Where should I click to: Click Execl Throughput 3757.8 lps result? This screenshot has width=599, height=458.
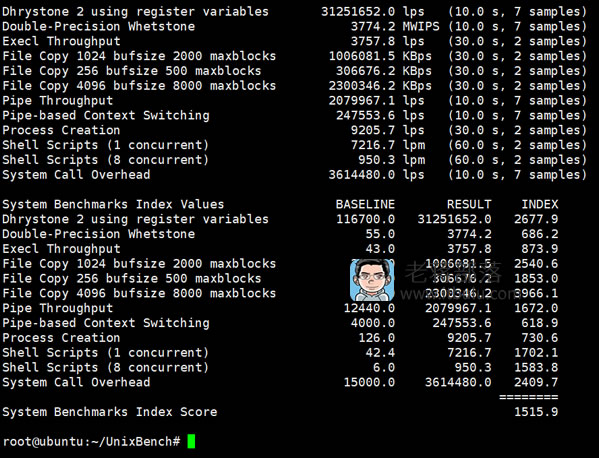387,41
